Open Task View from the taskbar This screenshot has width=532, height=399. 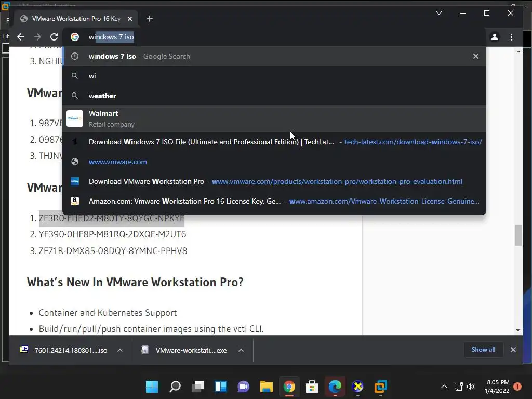[x=198, y=387]
